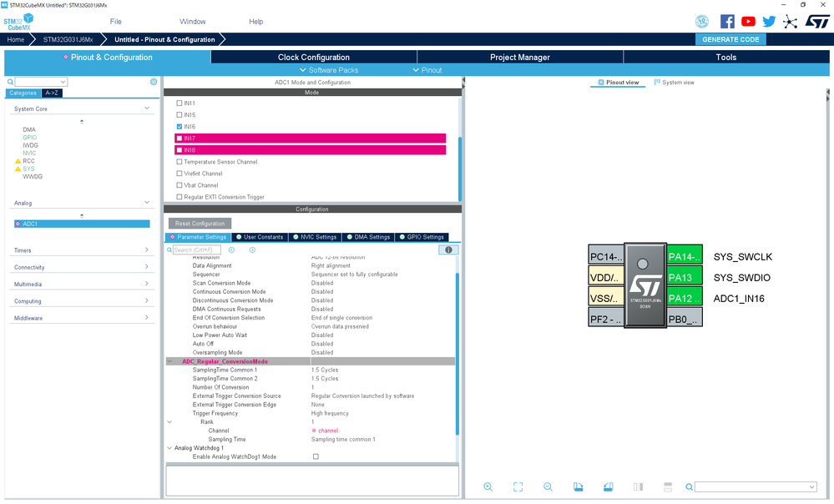Click the info icon in Parameter Settings
Viewport: 834px width, 504px height.
coord(448,249)
